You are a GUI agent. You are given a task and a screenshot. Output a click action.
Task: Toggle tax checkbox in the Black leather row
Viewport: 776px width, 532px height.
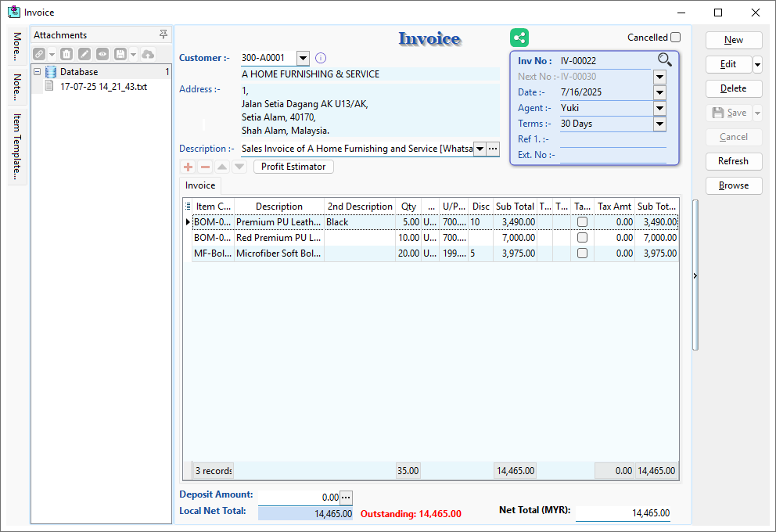582,222
